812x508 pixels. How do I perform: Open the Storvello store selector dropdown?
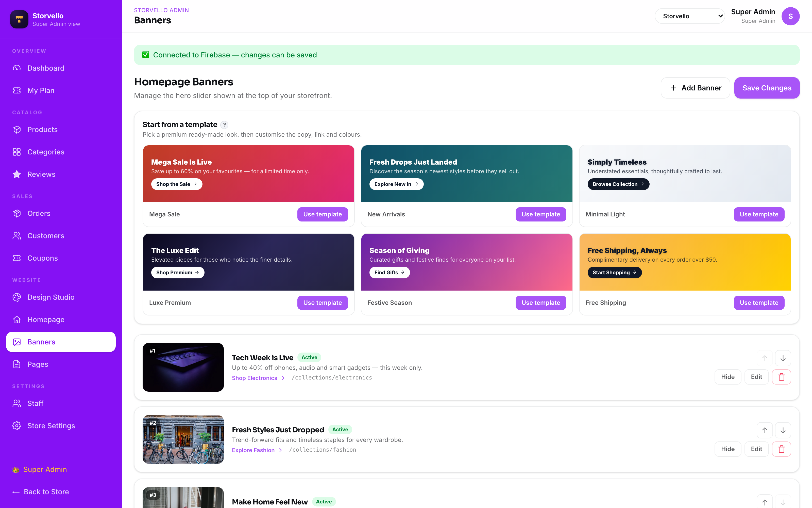point(690,16)
